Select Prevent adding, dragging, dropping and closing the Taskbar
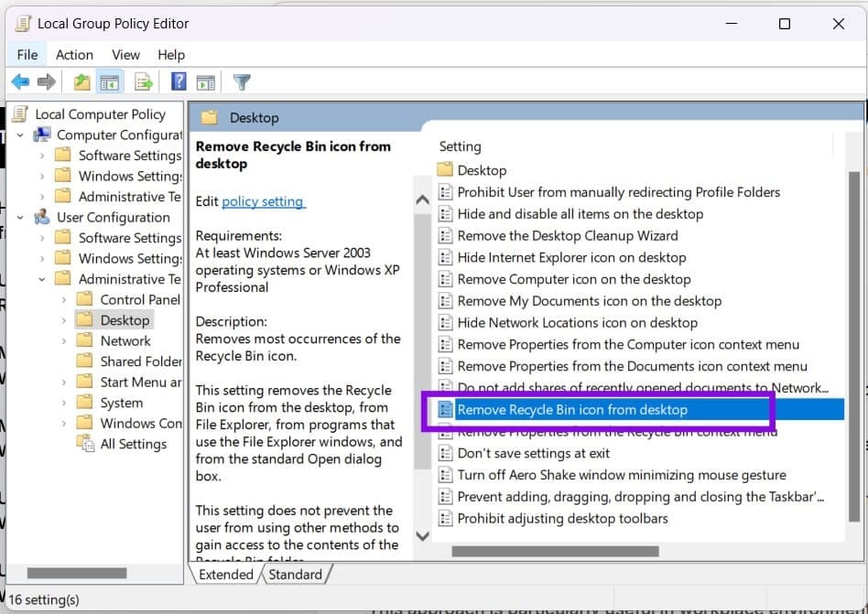The height and width of the screenshot is (614, 868). coord(641,497)
